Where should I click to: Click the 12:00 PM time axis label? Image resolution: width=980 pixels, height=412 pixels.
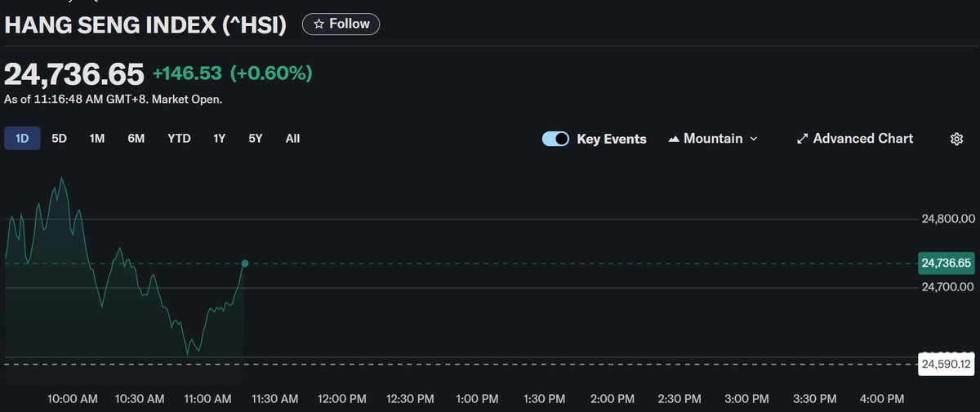[x=342, y=399]
